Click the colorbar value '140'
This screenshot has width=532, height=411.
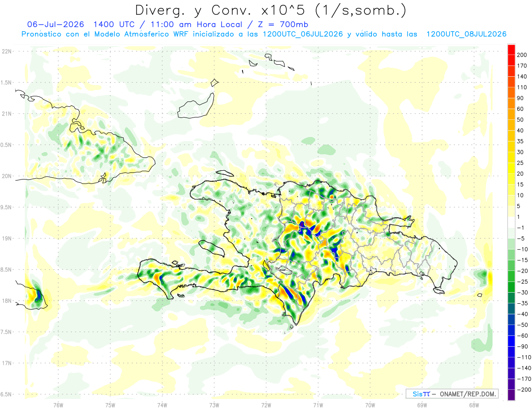(x=521, y=76)
